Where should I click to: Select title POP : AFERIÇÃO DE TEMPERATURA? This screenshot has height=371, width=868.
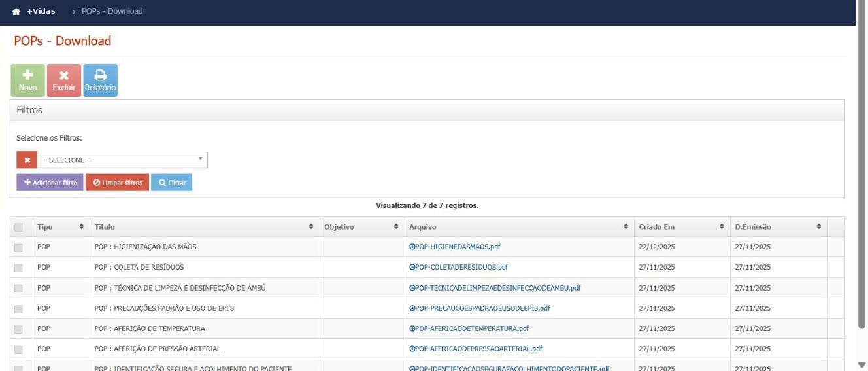point(150,329)
